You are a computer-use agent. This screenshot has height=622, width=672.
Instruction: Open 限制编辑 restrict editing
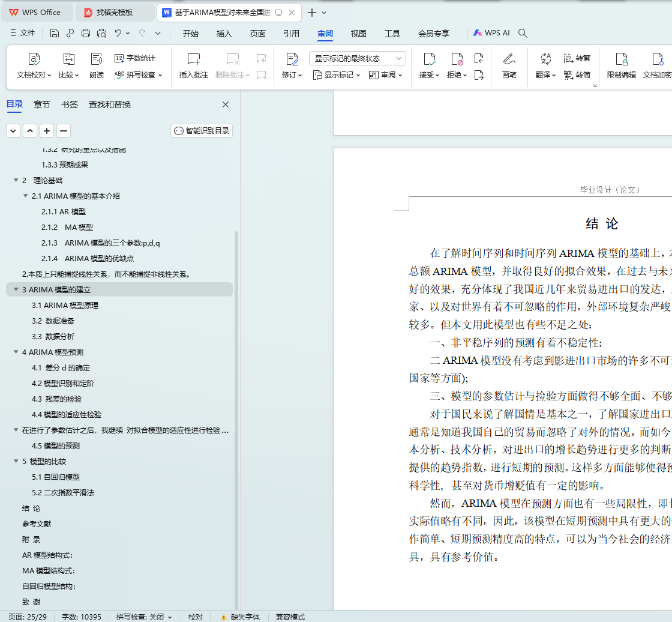point(622,65)
